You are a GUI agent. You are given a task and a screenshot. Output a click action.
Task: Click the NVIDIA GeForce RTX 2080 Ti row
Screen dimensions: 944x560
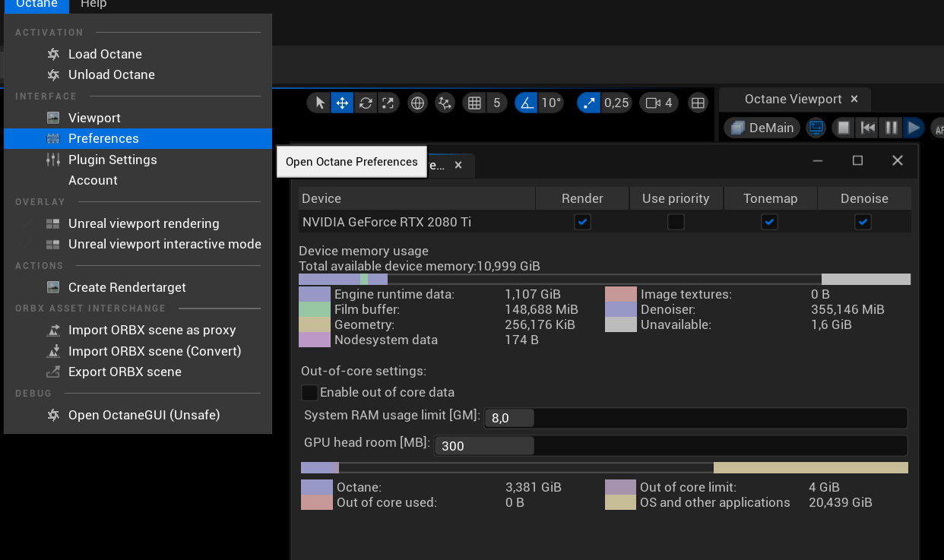(x=604, y=222)
